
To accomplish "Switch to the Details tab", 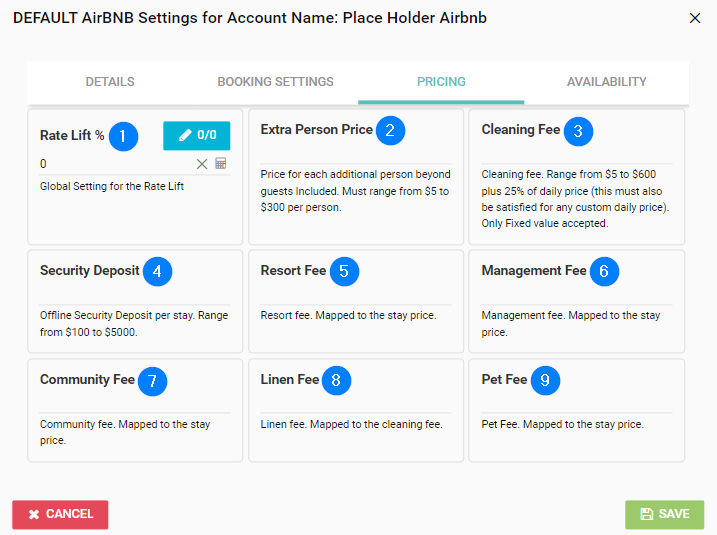I will 110,82.
